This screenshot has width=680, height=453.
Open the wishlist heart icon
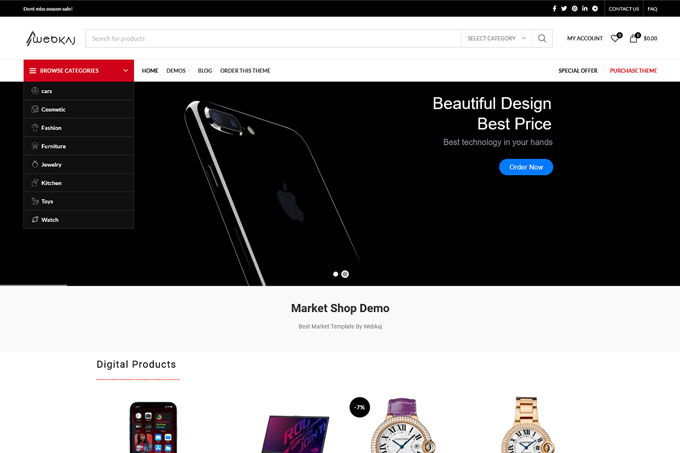[x=615, y=38]
